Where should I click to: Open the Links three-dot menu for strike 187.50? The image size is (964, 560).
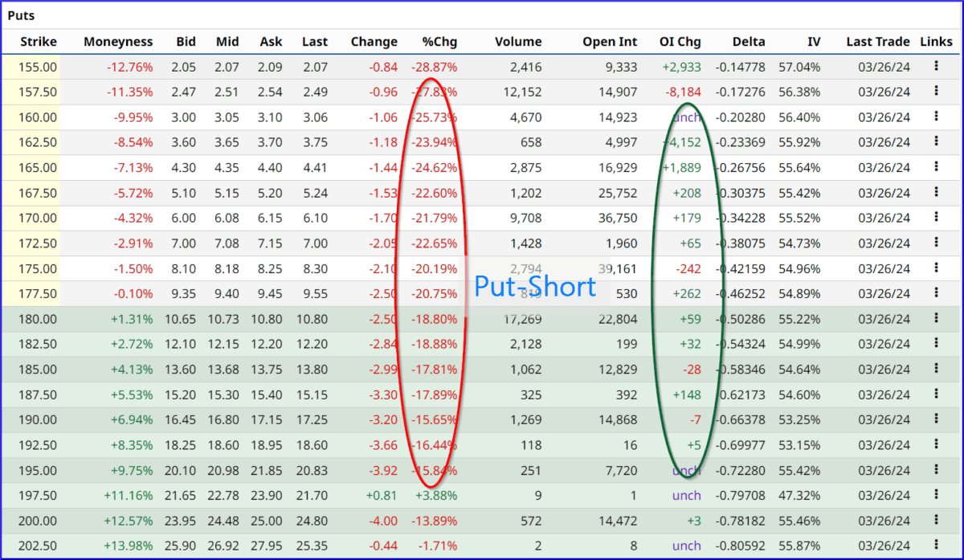point(936,394)
